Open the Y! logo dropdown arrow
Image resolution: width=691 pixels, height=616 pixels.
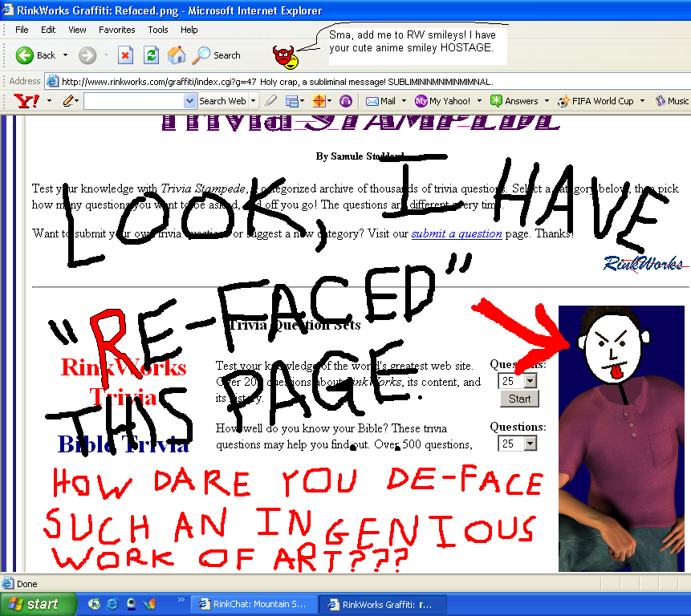(x=49, y=101)
